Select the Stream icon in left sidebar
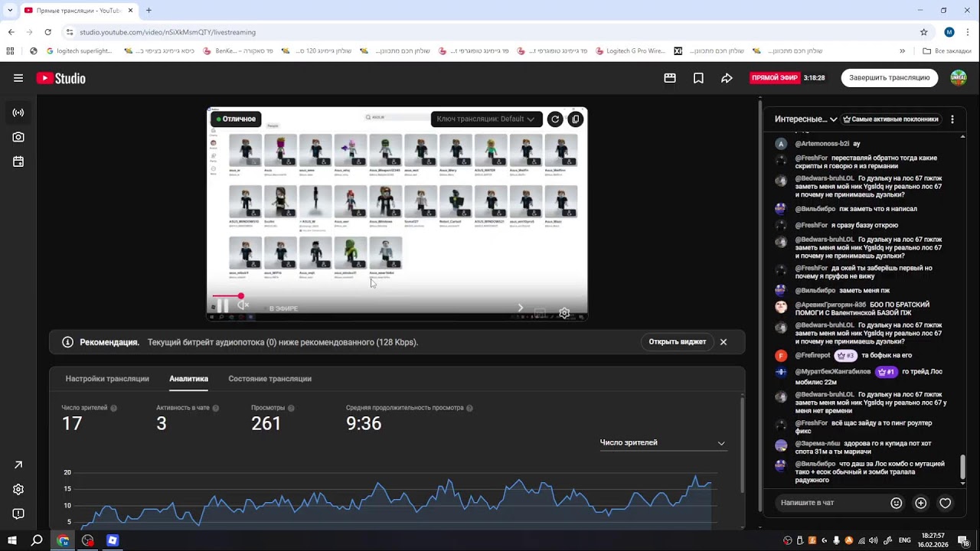This screenshot has width=980, height=551. 18,112
